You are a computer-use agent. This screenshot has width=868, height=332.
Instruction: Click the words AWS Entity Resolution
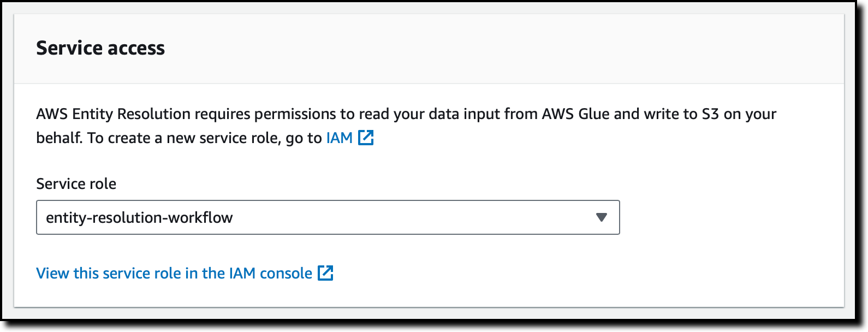(114, 114)
